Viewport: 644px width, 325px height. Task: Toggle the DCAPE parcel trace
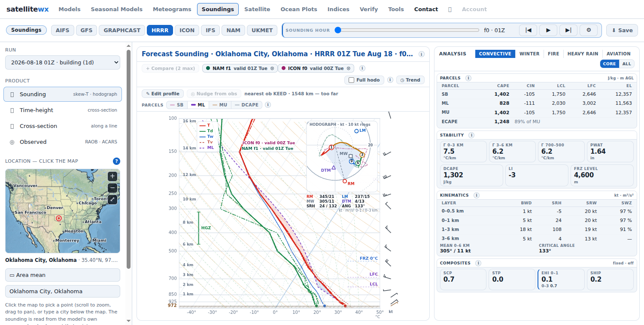[x=246, y=105]
